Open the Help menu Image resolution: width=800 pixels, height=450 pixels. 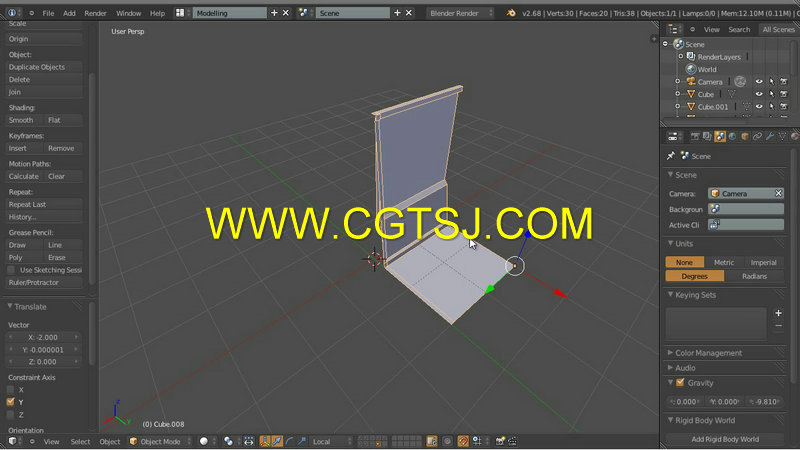(x=157, y=13)
